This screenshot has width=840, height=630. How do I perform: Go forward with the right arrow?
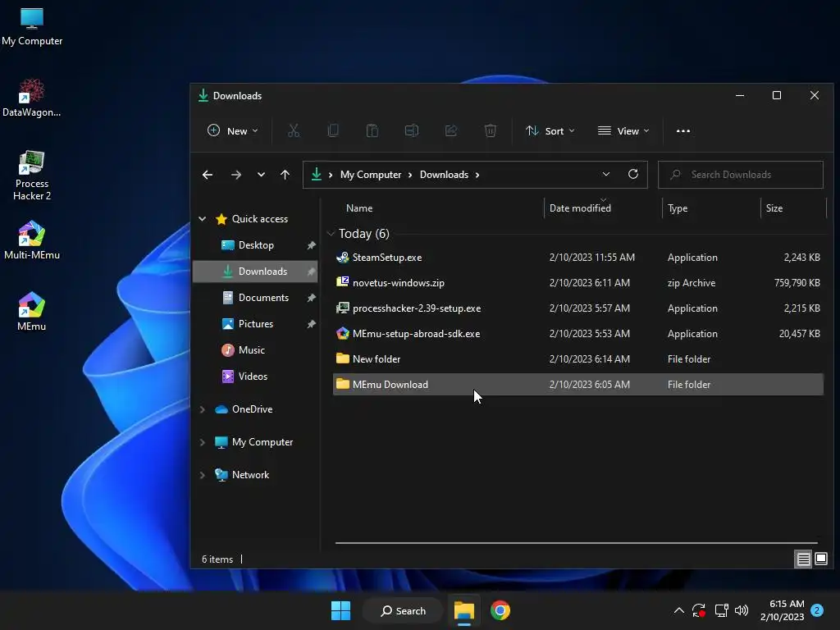[235, 175]
